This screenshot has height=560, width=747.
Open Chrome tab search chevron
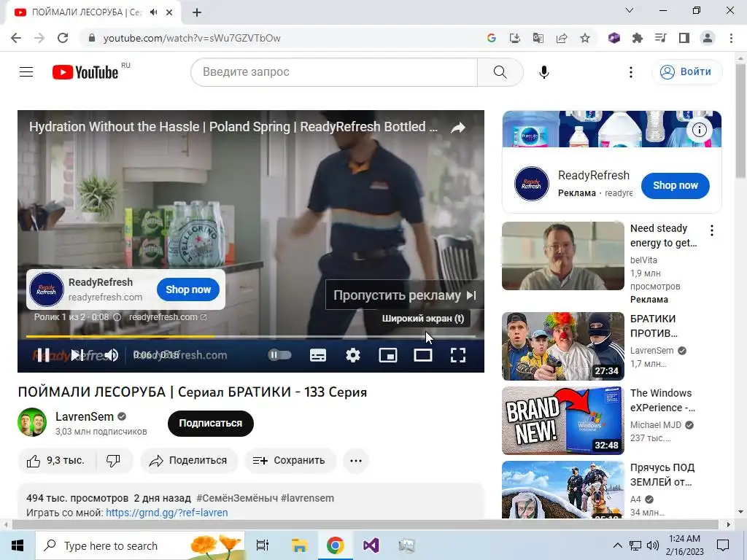click(630, 10)
